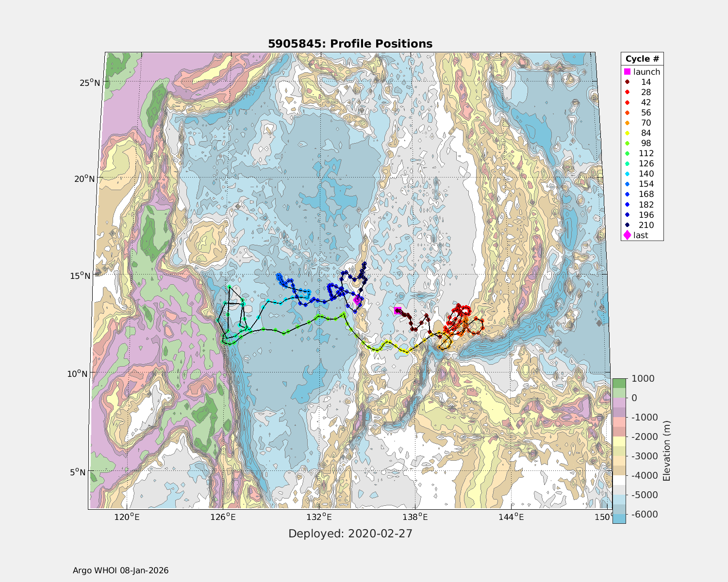Select the cycle 98 green legend marker
This screenshot has width=728, height=582.
tap(627, 143)
